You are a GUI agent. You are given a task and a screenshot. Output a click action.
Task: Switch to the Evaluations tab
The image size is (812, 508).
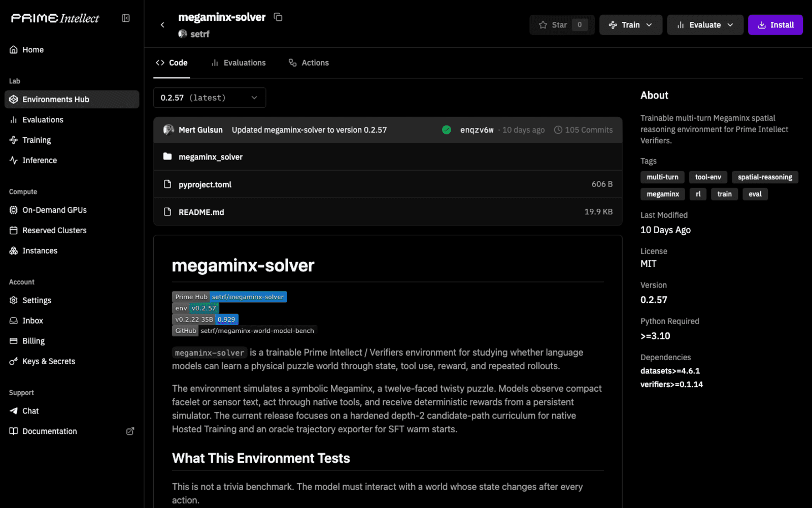[239, 62]
